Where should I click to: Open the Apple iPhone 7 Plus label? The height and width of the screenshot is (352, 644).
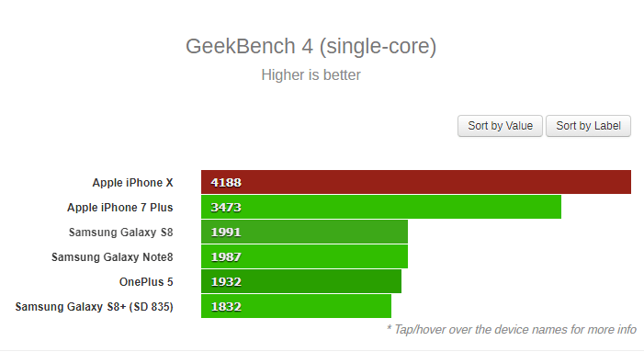(120, 208)
